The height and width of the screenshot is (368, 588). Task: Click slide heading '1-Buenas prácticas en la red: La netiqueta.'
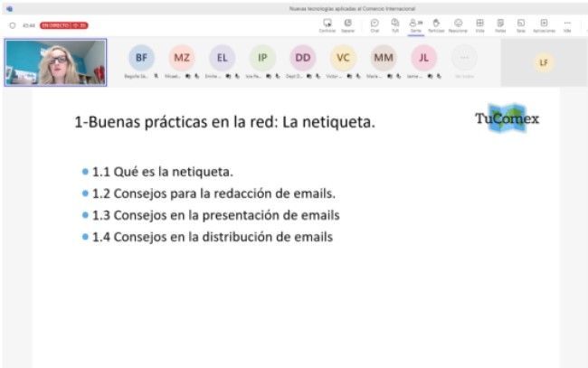(224, 122)
